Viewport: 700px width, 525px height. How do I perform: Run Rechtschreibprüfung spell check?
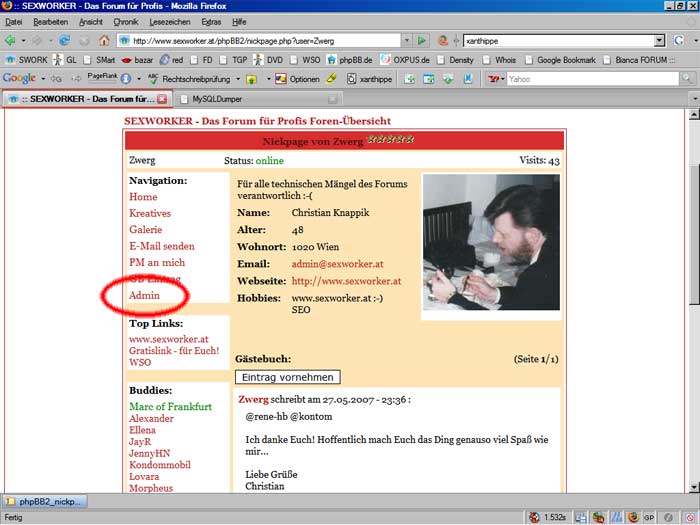click(x=189, y=79)
